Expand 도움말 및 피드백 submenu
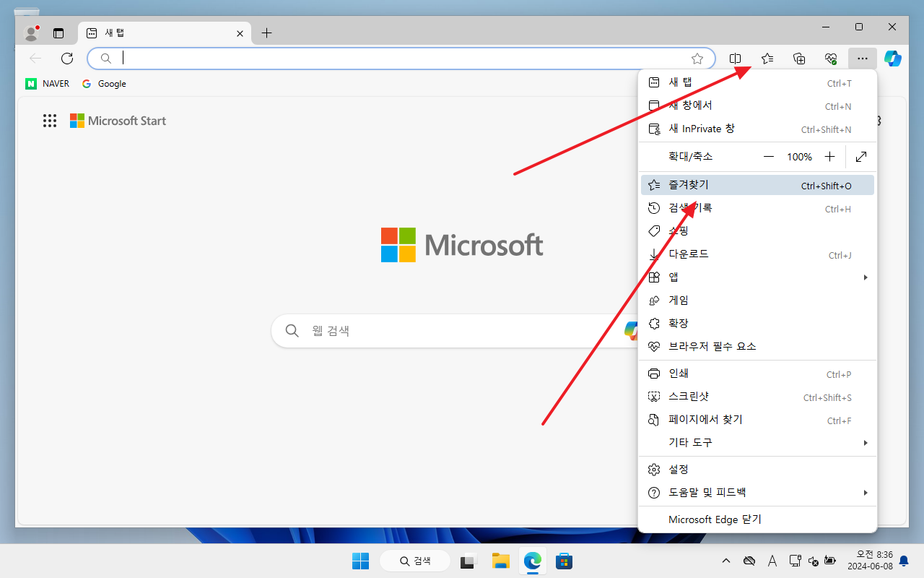 [757, 493]
